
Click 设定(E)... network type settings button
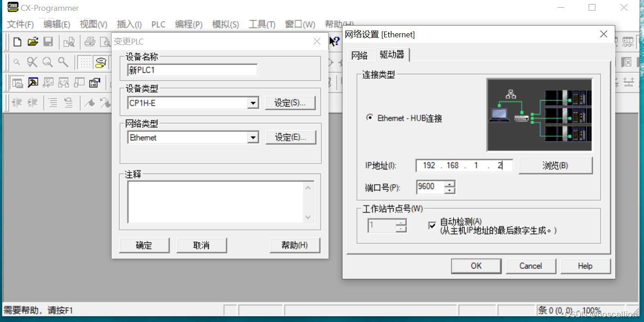[x=290, y=138]
